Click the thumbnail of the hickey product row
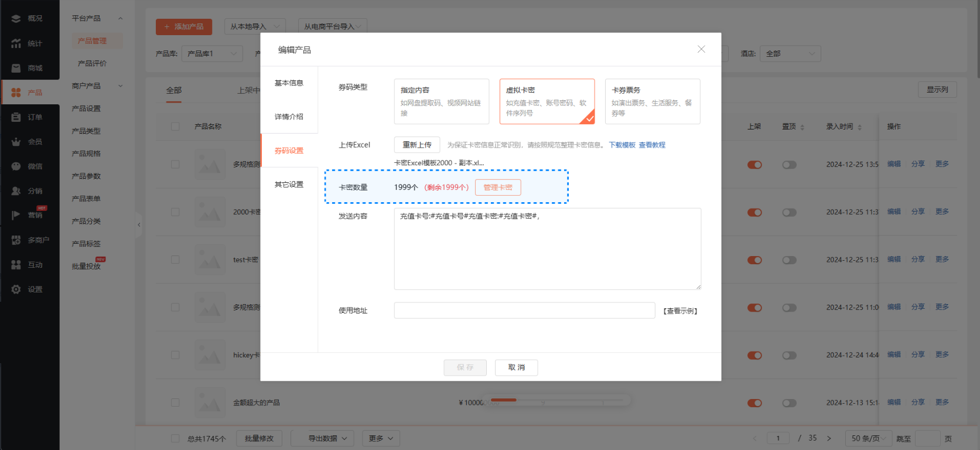The width and height of the screenshot is (980, 450). click(x=210, y=355)
